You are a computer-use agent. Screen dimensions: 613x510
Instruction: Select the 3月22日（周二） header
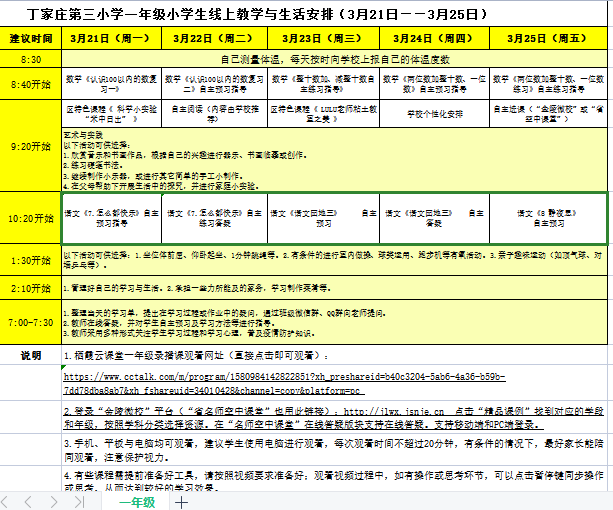pyautogui.click(x=214, y=38)
